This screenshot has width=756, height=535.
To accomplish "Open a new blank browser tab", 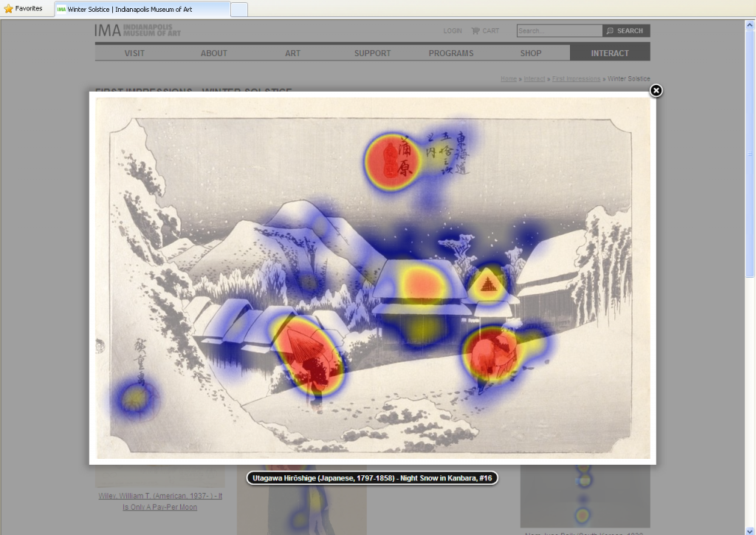I will coord(239,9).
